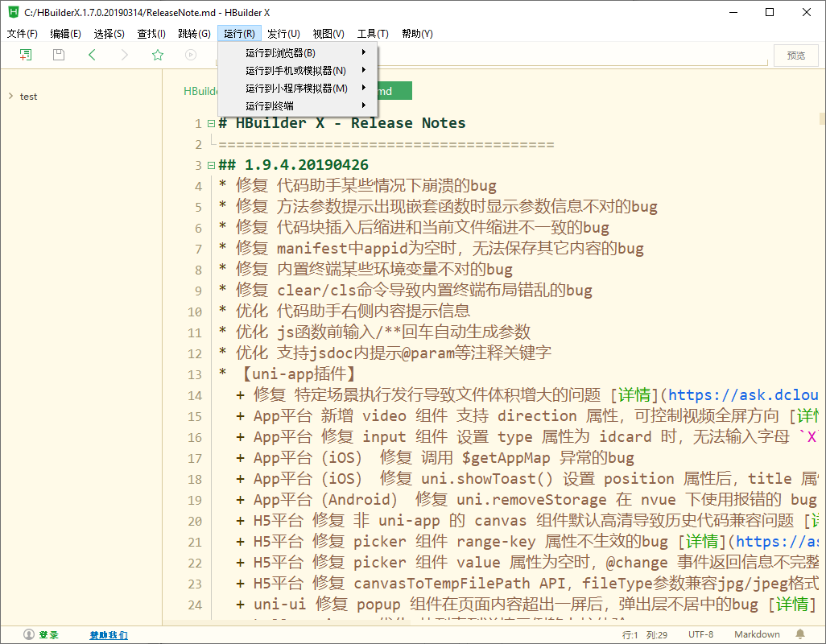Click the heading '# HBuilder X - Release Notes'
Screen dimensions: 826x644
342,123
